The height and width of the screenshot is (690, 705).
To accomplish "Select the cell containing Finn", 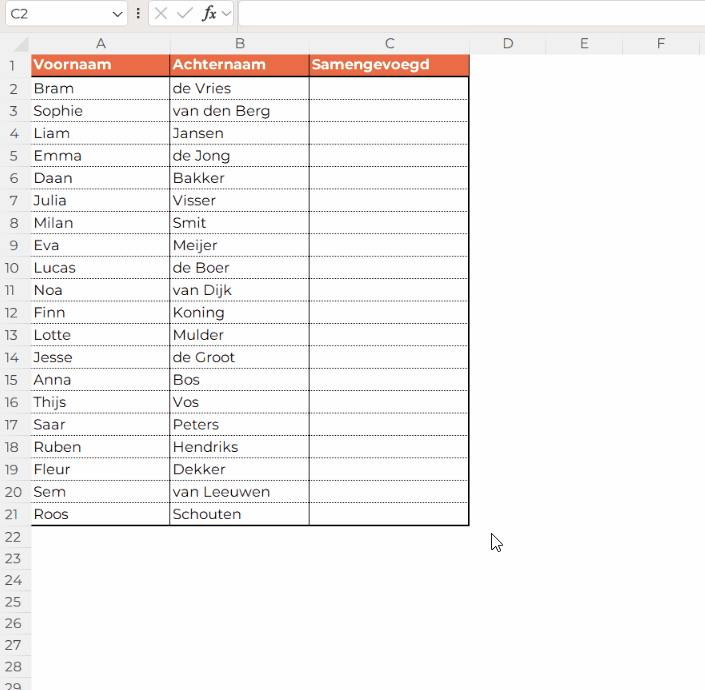I will pos(101,313).
